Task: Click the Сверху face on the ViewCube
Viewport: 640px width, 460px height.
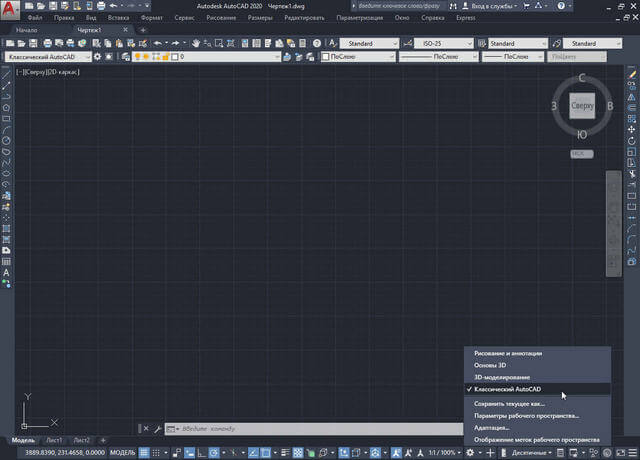Action: coord(582,105)
